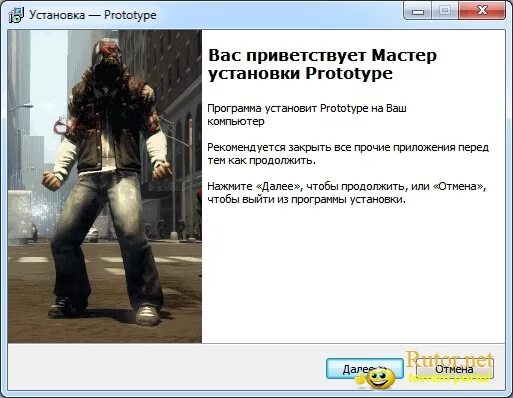Close the Prototype setup window
Viewport: 513px width, 398px height.
pyautogui.click(x=482, y=11)
